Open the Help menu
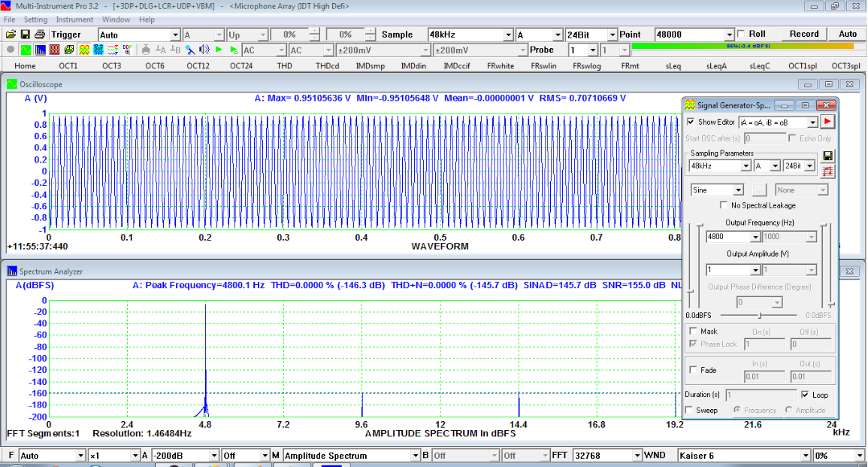The width and height of the screenshot is (868, 467). tap(147, 20)
